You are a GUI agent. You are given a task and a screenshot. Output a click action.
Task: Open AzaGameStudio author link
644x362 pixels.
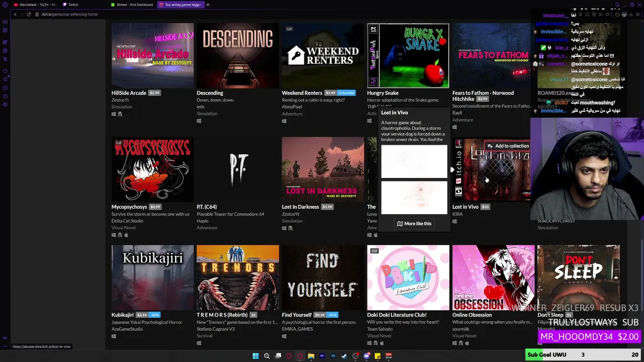[x=127, y=329]
